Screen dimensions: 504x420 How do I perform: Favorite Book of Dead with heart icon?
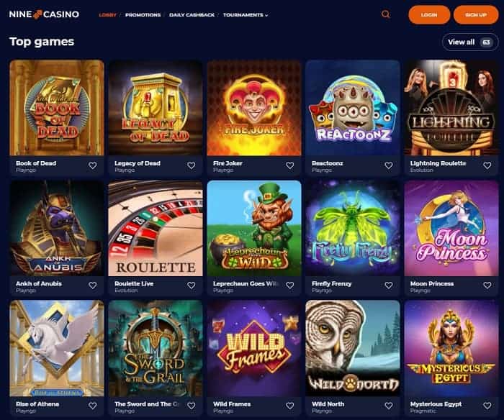(93, 165)
